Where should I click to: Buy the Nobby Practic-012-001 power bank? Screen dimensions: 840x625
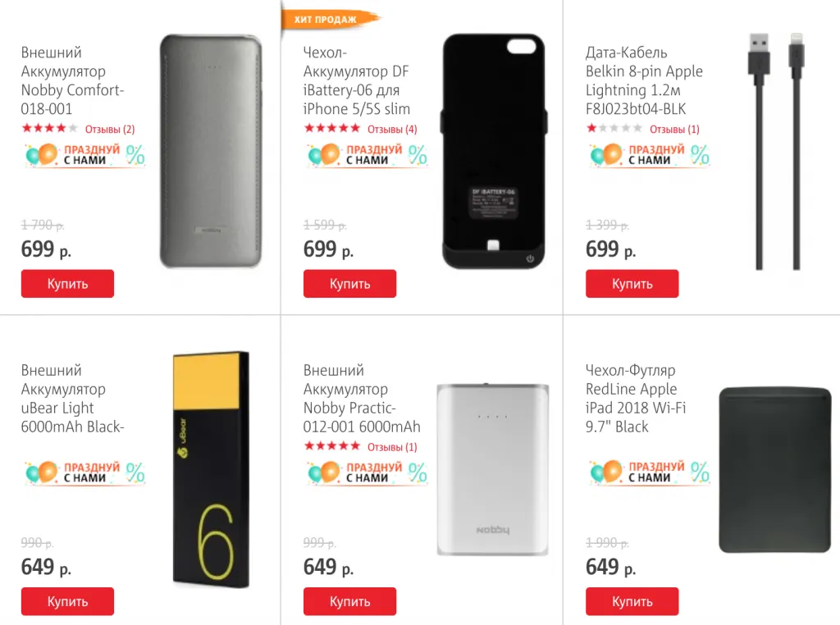coord(349,601)
